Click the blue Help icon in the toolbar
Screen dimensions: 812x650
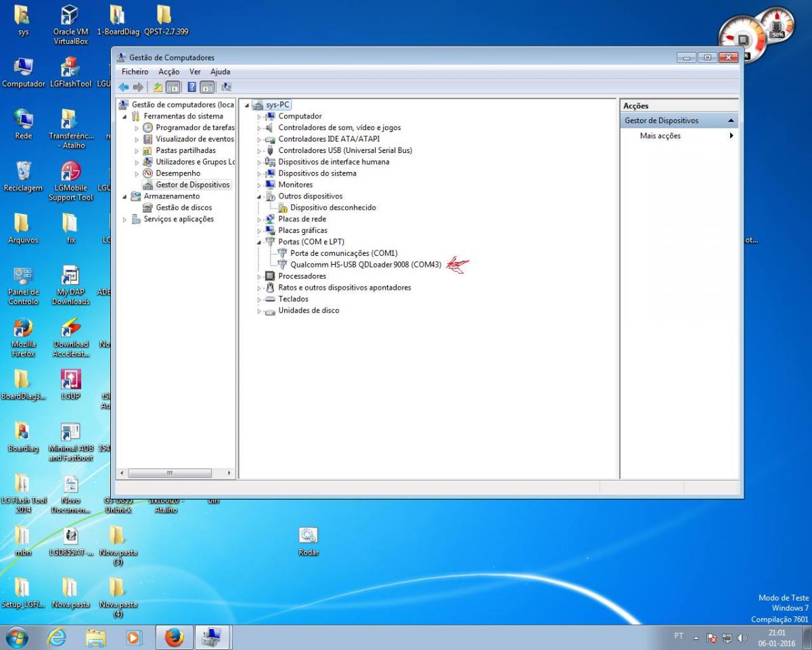pos(192,87)
